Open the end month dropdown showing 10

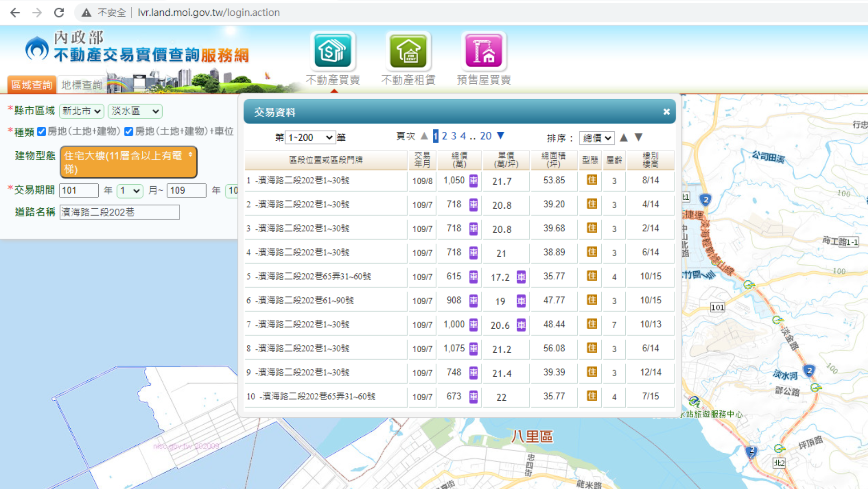pyautogui.click(x=232, y=191)
